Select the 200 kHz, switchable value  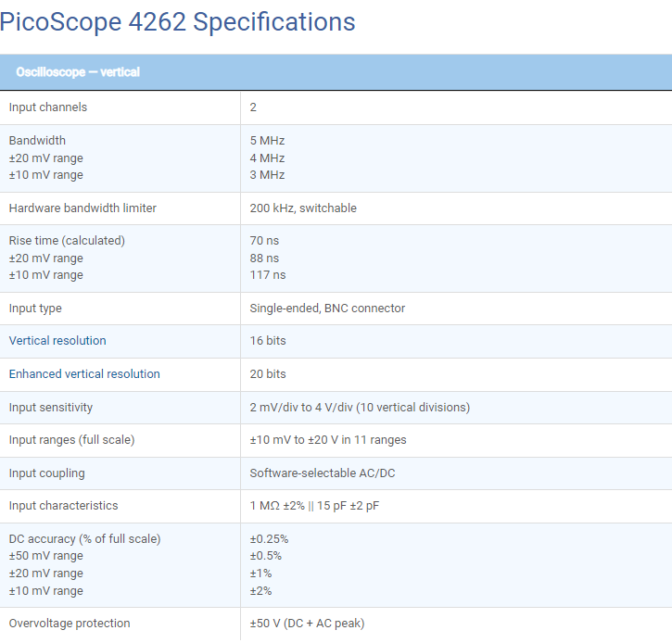tap(303, 208)
